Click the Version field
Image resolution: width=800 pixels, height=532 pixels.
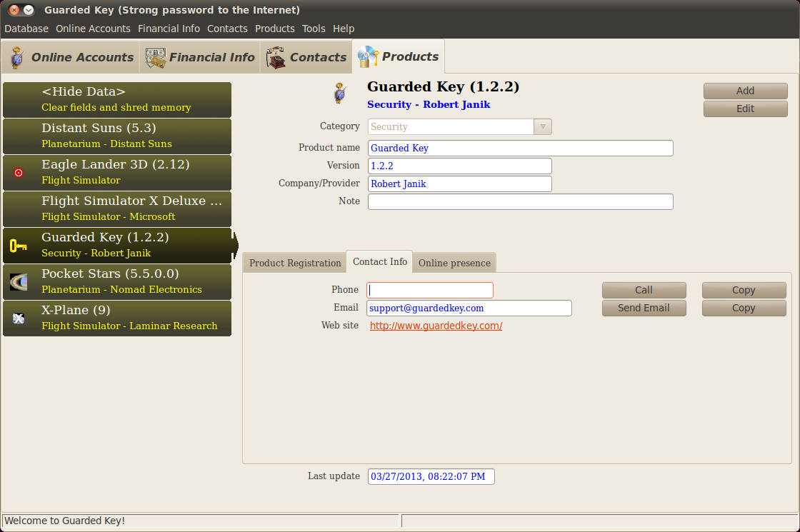(460, 166)
